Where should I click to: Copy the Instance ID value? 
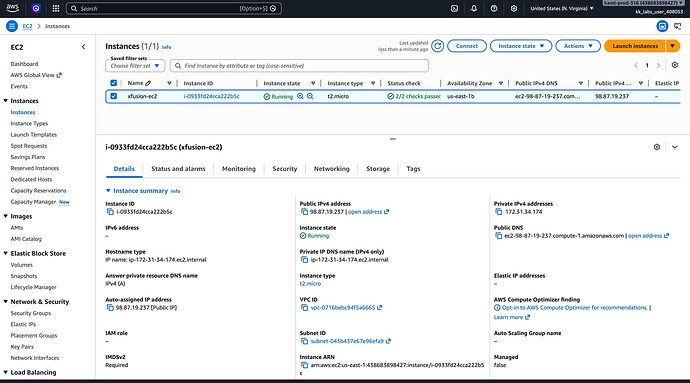[x=110, y=212]
